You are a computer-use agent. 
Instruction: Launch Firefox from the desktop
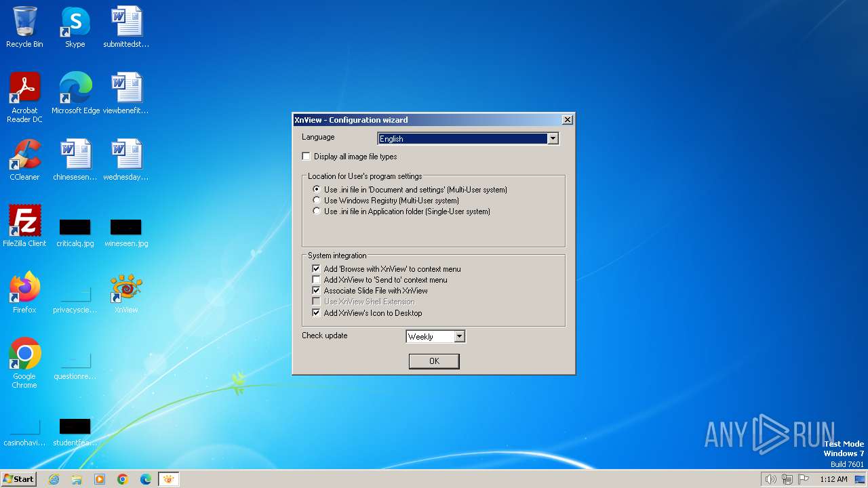[x=24, y=292]
